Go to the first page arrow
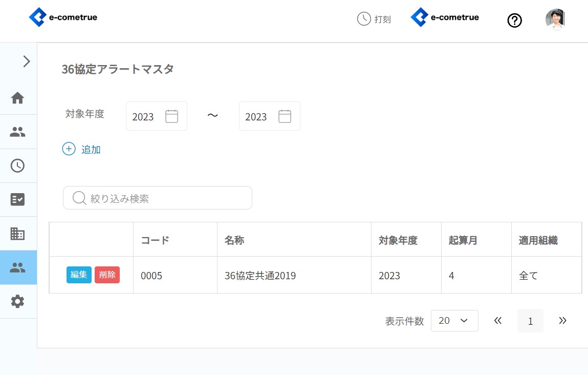Screen dimensions: 588x375 [x=498, y=321]
